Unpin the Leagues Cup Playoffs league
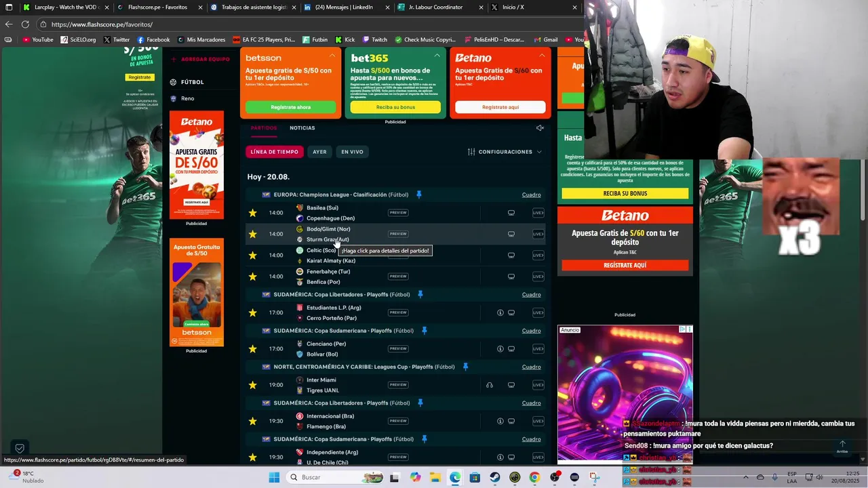The width and height of the screenshot is (868, 488). pyautogui.click(x=465, y=367)
